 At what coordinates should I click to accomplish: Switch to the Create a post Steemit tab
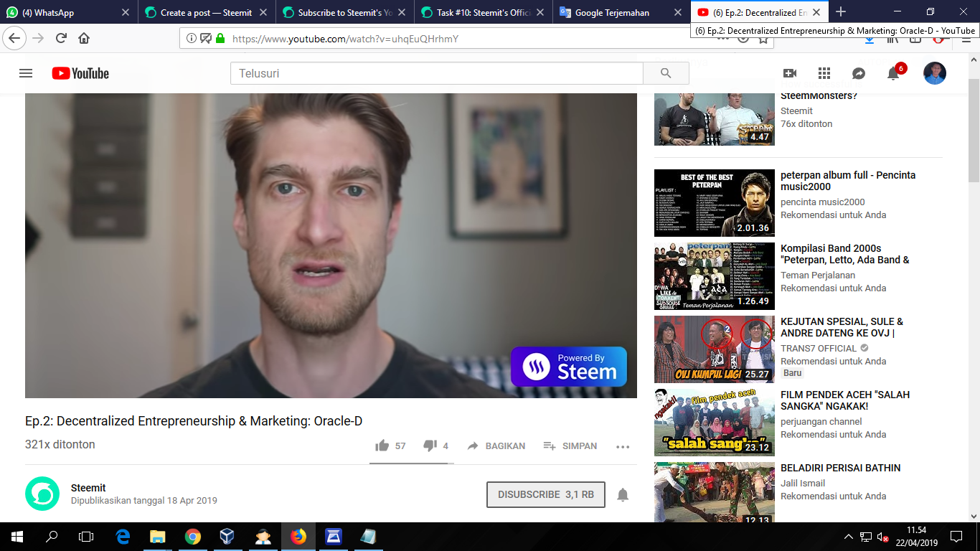pos(207,12)
